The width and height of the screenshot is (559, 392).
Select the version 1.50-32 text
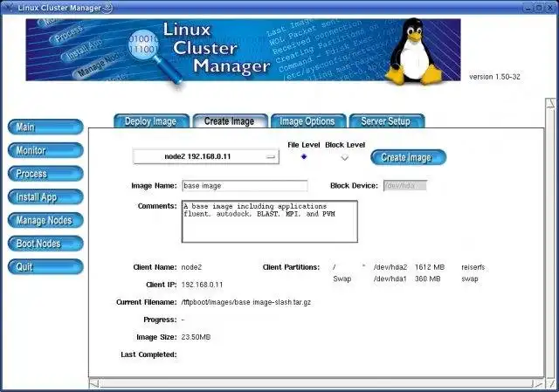click(494, 77)
